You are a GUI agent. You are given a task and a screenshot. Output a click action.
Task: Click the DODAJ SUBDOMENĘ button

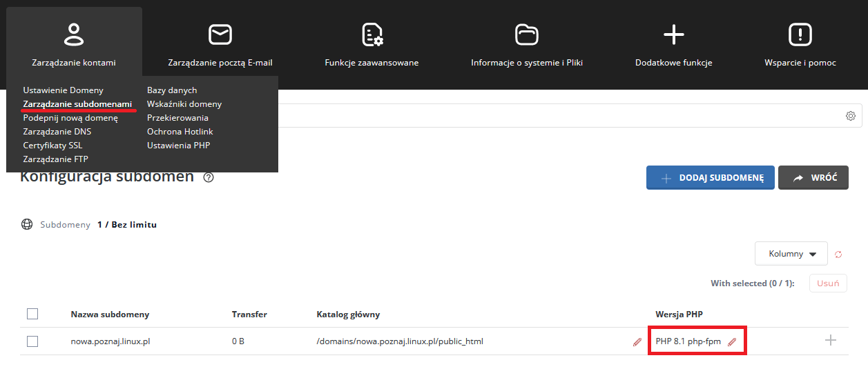pyautogui.click(x=711, y=177)
